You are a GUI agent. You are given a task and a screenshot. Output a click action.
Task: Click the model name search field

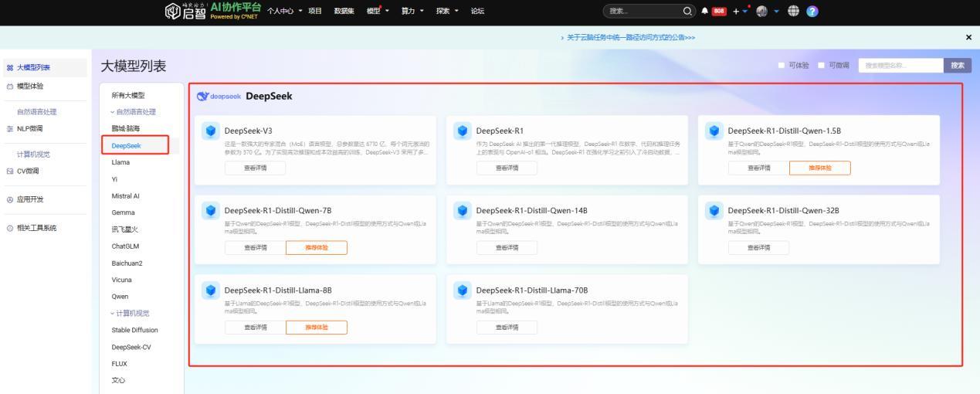pos(900,66)
